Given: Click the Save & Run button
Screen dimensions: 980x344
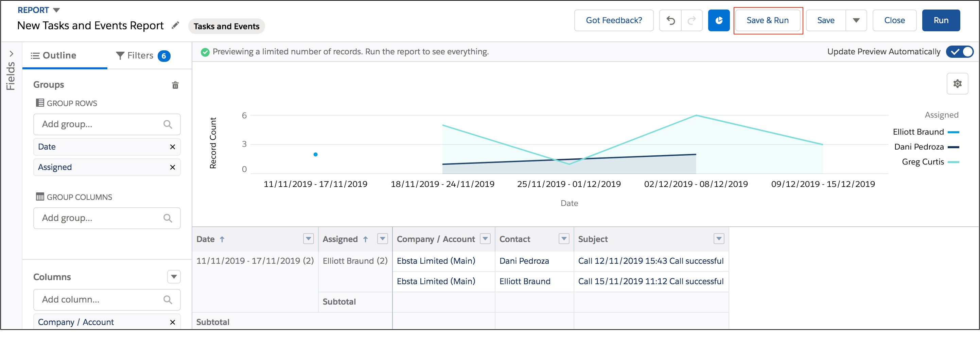Looking at the screenshot, I should [x=768, y=20].
